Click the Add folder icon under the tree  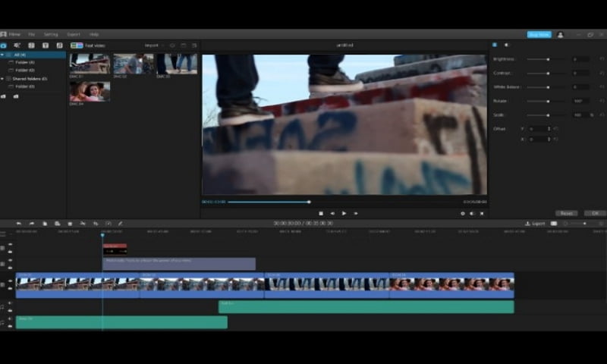pyautogui.click(x=3, y=96)
